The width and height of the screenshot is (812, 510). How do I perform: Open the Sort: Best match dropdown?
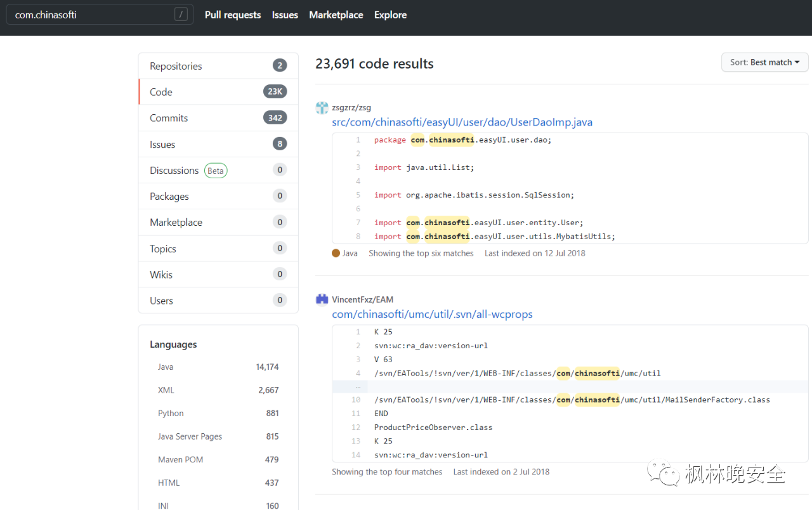[764, 62]
